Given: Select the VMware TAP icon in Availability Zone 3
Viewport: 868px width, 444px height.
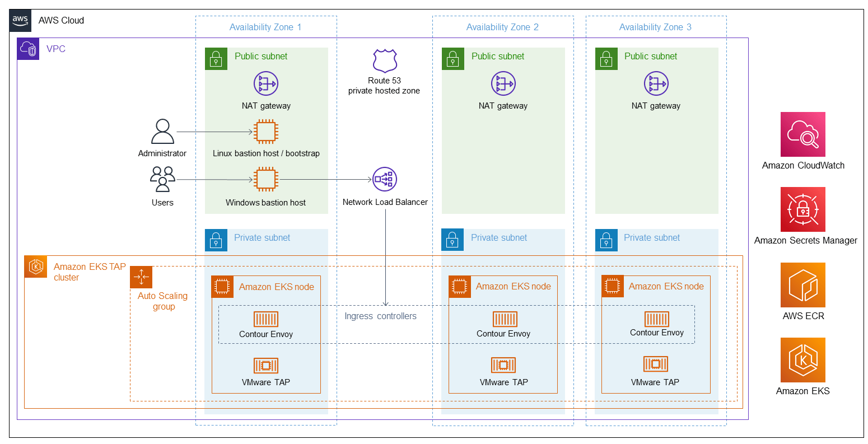Looking at the screenshot, I should (x=656, y=365).
